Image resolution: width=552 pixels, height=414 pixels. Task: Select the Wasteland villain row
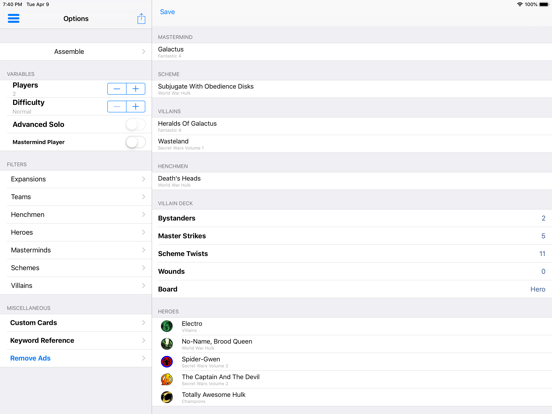352,144
